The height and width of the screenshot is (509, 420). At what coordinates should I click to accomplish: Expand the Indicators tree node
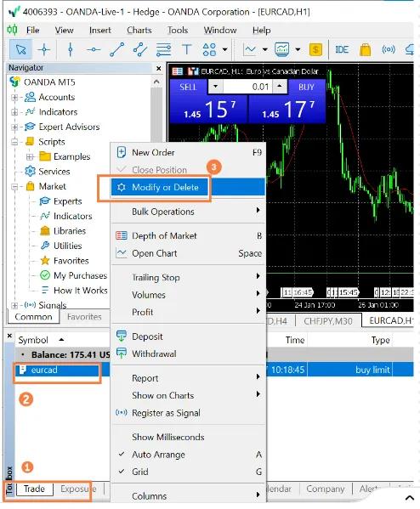click(14, 112)
